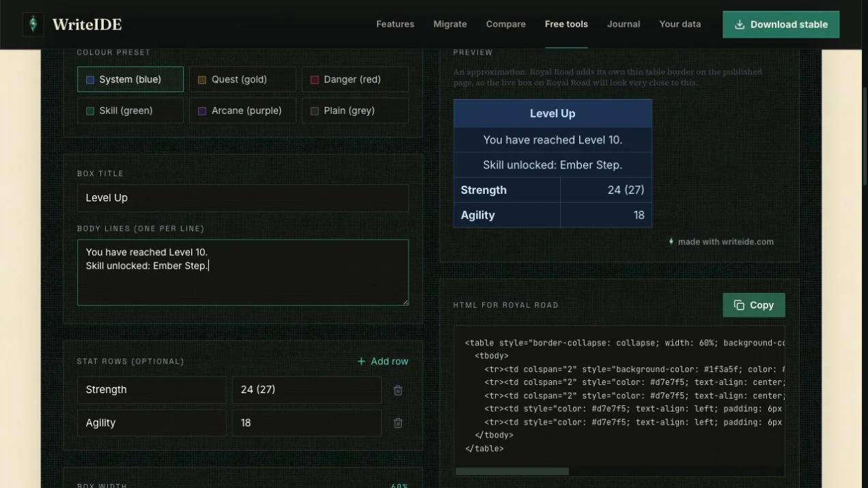Open the Free tools tab
Viewport: 868px width, 488px height.
coord(566,24)
